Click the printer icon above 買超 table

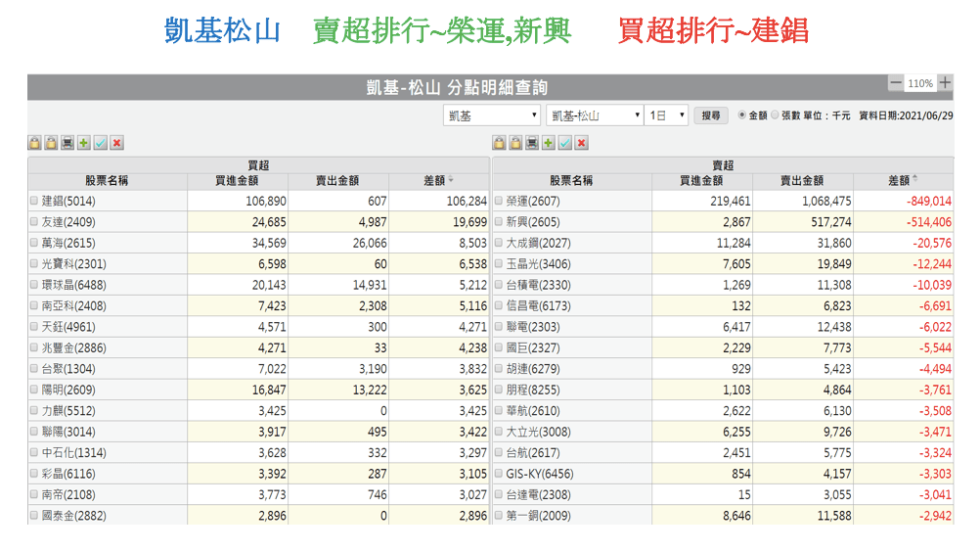(67, 143)
